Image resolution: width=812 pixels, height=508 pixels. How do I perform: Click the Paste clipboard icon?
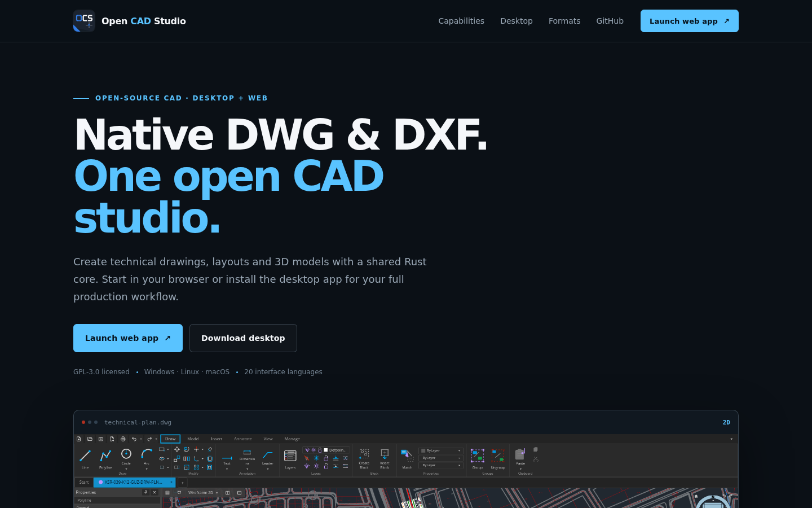pos(520,454)
